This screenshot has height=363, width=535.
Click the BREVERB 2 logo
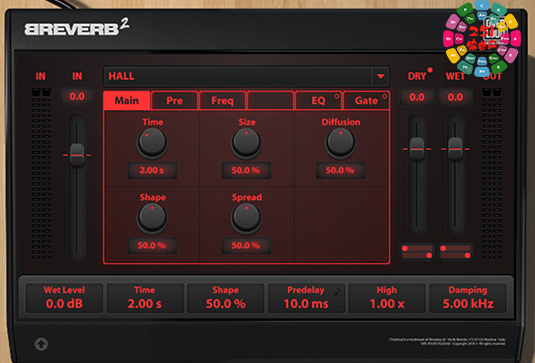(77, 27)
